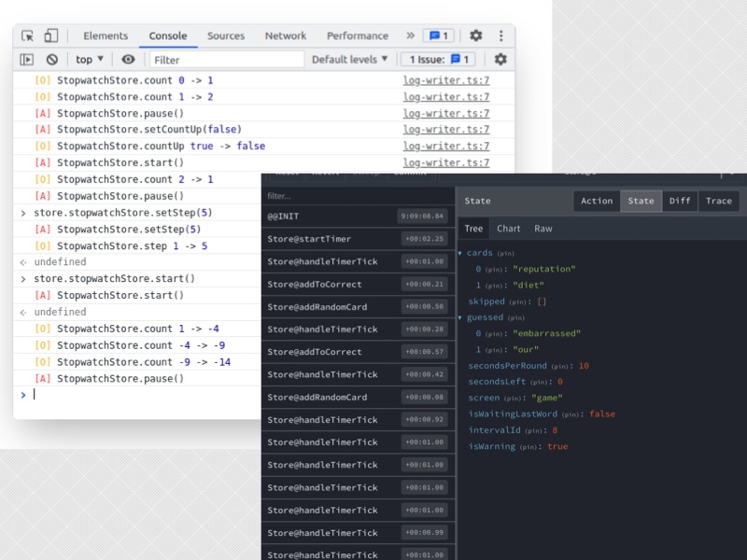Select the Store@startTimer action
Image resolution: width=747 pixels, height=560 pixels.
358,239
